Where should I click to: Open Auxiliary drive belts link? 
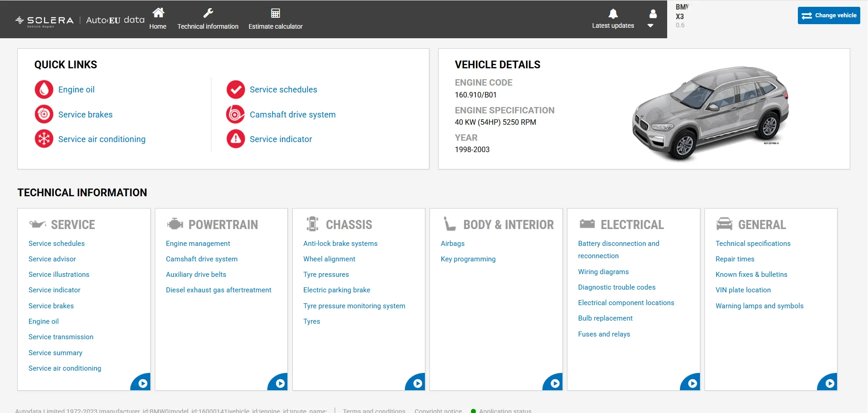click(x=196, y=275)
